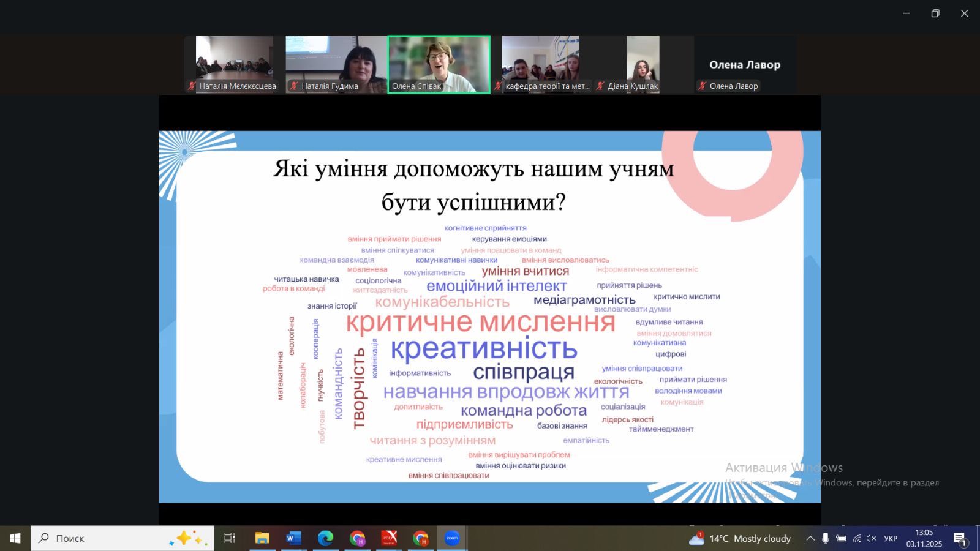Viewport: 980px width, 551px height.
Task: Select the Олена Співак video tile
Action: pyautogui.click(x=439, y=64)
